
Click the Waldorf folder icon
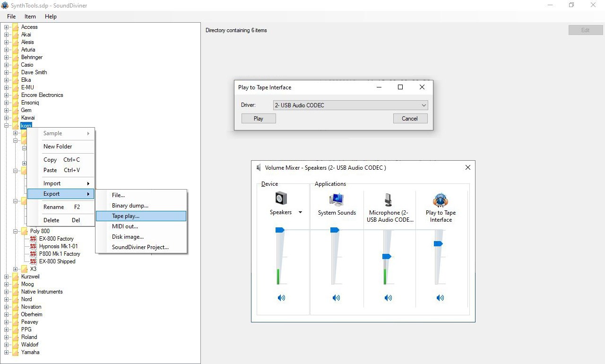coord(16,345)
